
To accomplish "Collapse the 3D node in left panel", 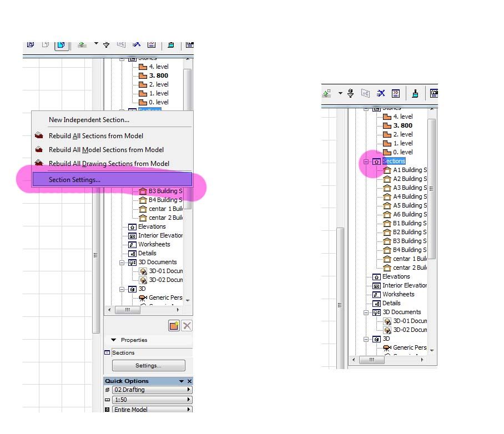I will pyautogui.click(x=122, y=289).
